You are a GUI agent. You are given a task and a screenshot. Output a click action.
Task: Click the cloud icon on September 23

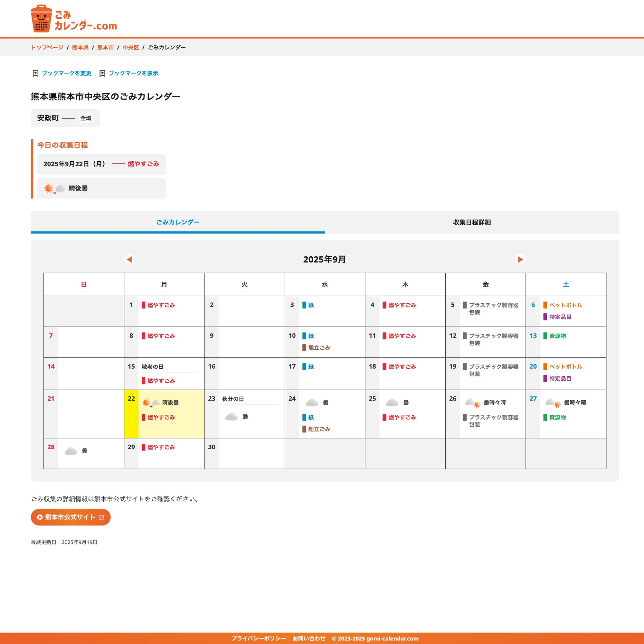click(231, 417)
